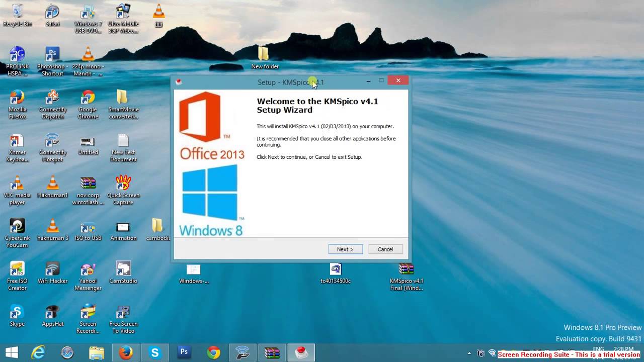
Task: Select the VLC file icon near top
Action: (x=158, y=15)
